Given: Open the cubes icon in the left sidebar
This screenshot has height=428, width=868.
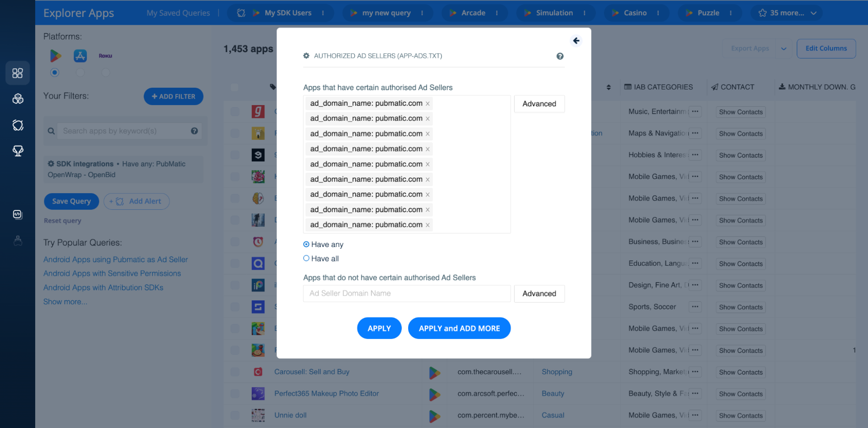Looking at the screenshot, I should 18,99.
